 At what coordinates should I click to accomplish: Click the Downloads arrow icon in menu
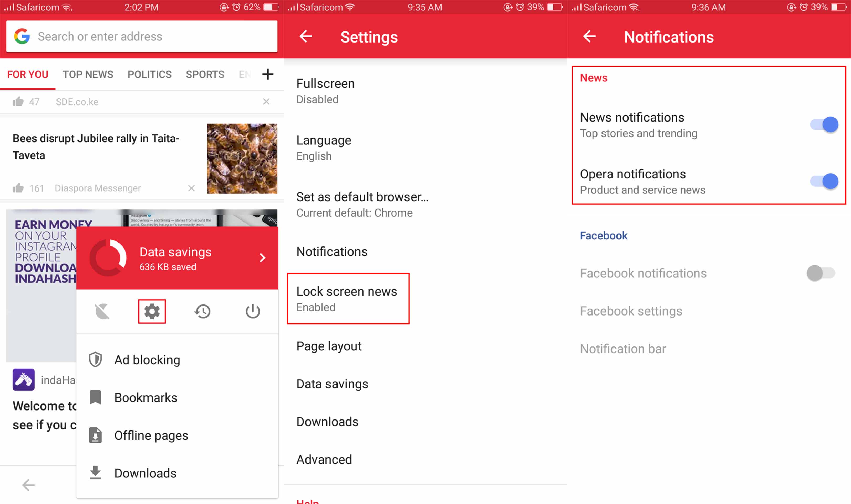(x=95, y=473)
